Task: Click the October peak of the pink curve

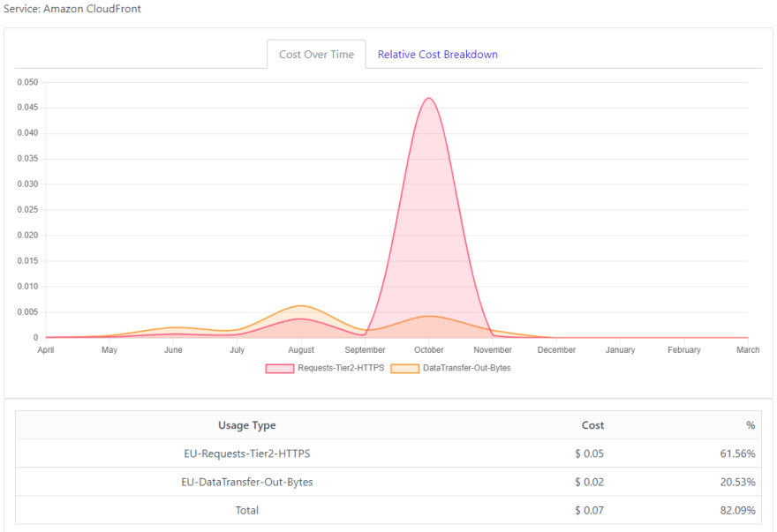Action: click(x=429, y=98)
